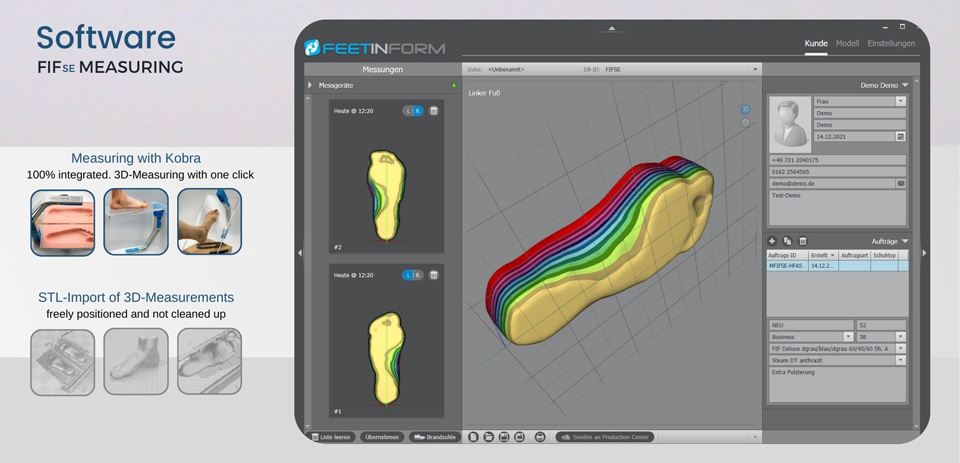Click the email field demo@demo.de
Viewport: 960px width, 463px height.
[832, 183]
